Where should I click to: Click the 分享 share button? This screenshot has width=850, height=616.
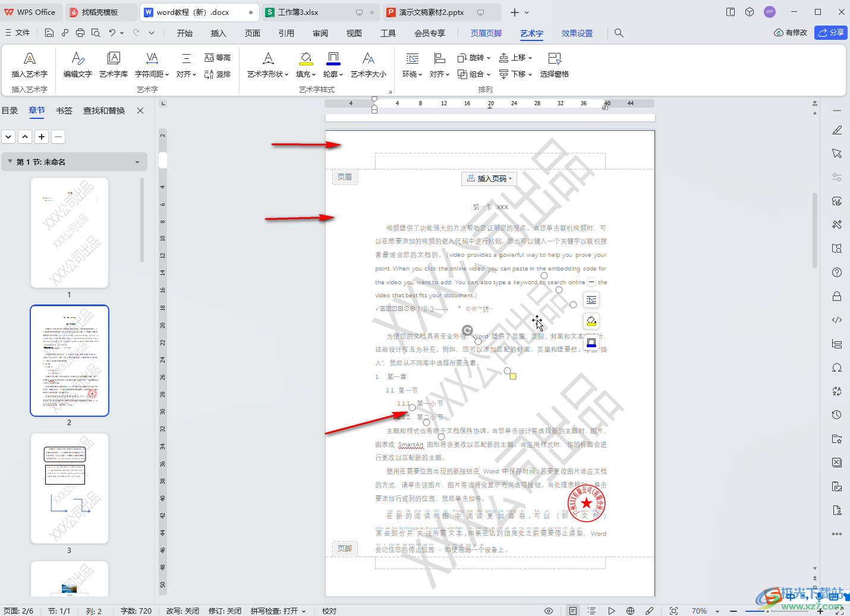click(x=831, y=33)
